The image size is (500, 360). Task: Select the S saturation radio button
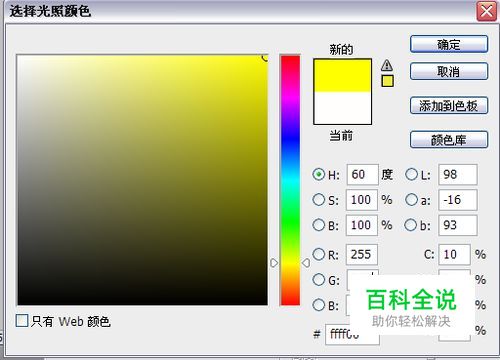coord(318,200)
